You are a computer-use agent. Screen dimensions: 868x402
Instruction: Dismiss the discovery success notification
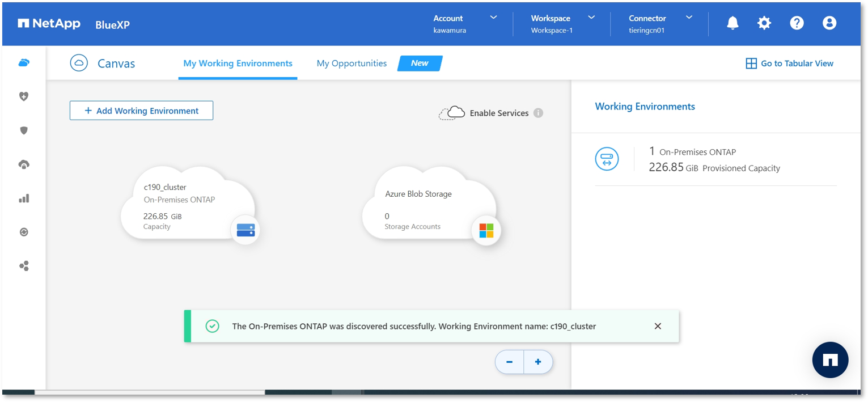(658, 326)
